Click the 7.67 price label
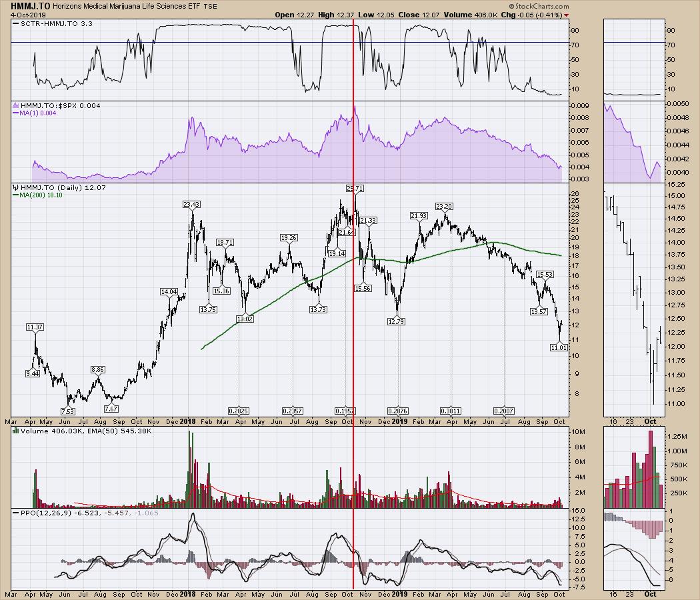 [x=111, y=409]
